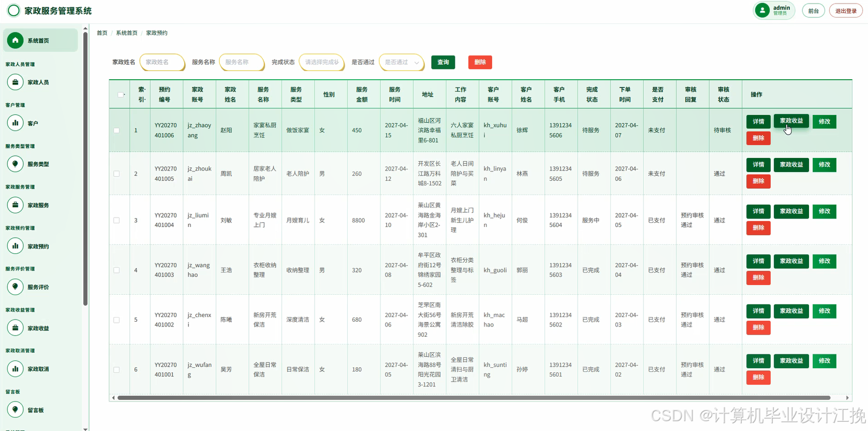The image size is (868, 431).
Task: Click 家政收益 button in 王浩's row
Action: coord(791,261)
